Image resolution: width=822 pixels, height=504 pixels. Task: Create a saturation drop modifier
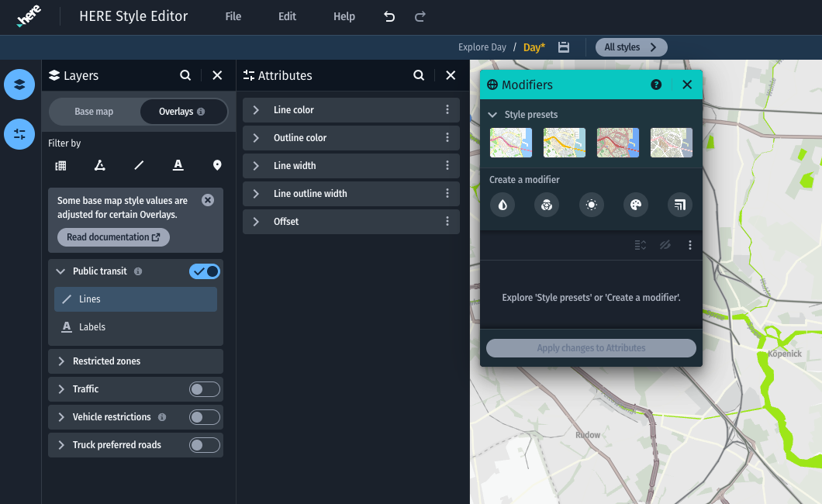tap(503, 205)
